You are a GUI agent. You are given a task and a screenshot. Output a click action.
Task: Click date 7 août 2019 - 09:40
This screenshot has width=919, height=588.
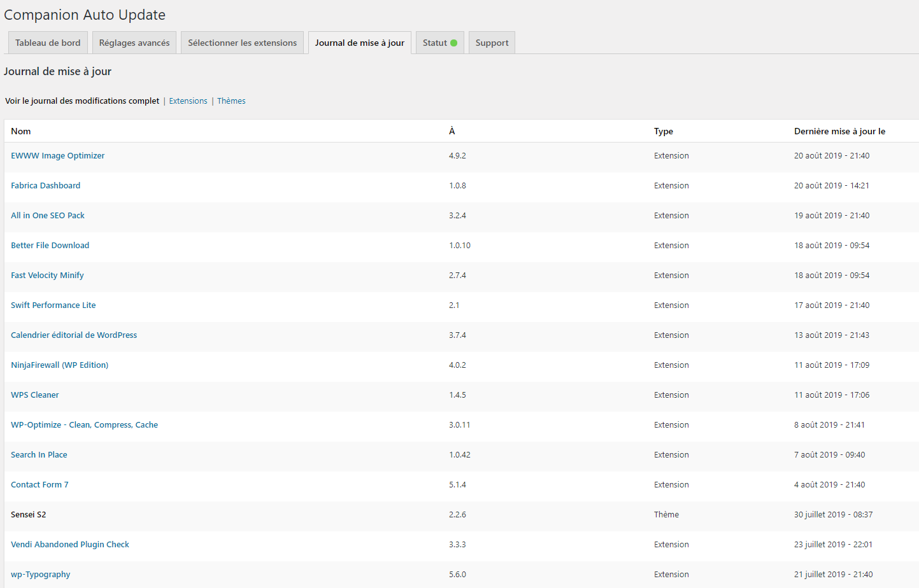pyautogui.click(x=829, y=454)
